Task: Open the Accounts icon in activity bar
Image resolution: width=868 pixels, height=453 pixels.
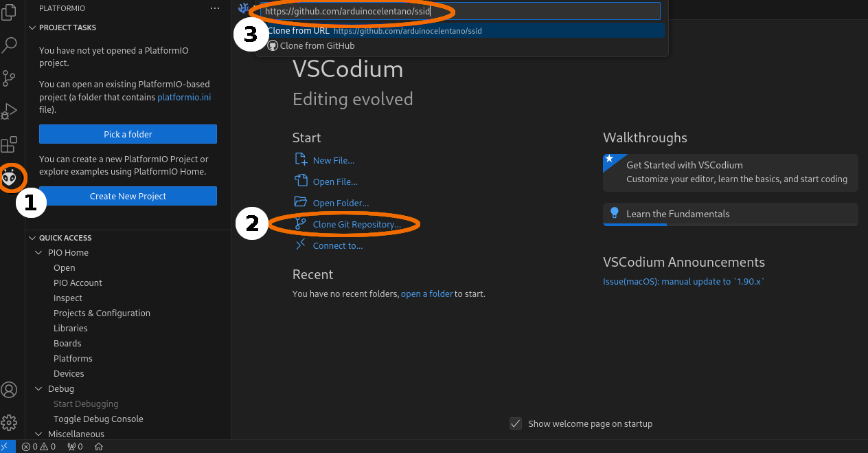Action: point(9,390)
